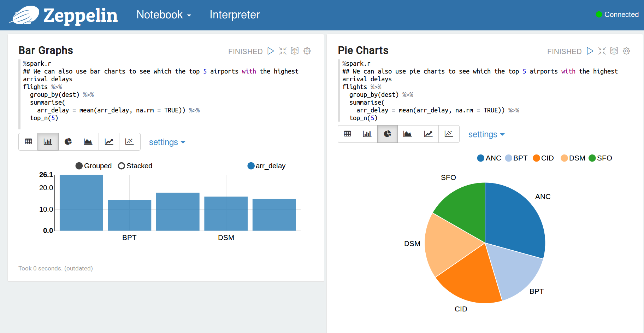Screen dimensions: 644x333
Task: Run the Bar Graphs paragraph
Action: (271, 51)
